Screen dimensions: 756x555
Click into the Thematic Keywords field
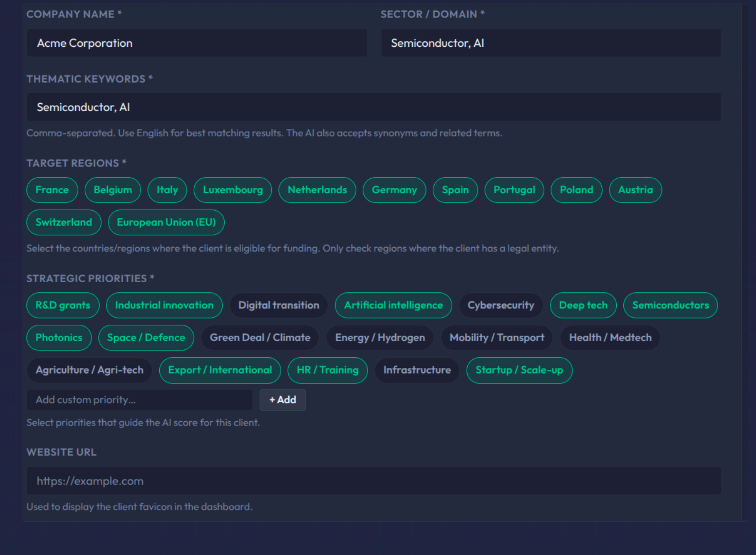(374, 107)
